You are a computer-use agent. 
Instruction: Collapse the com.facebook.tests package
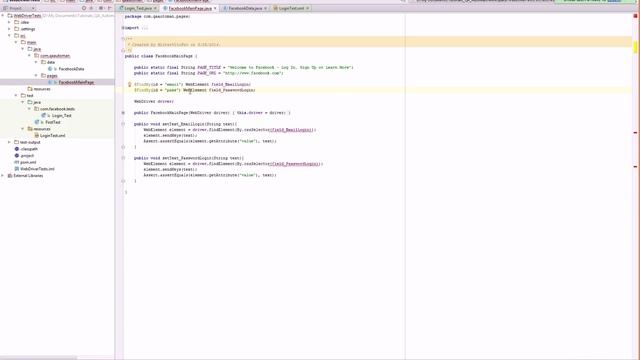[29, 109]
